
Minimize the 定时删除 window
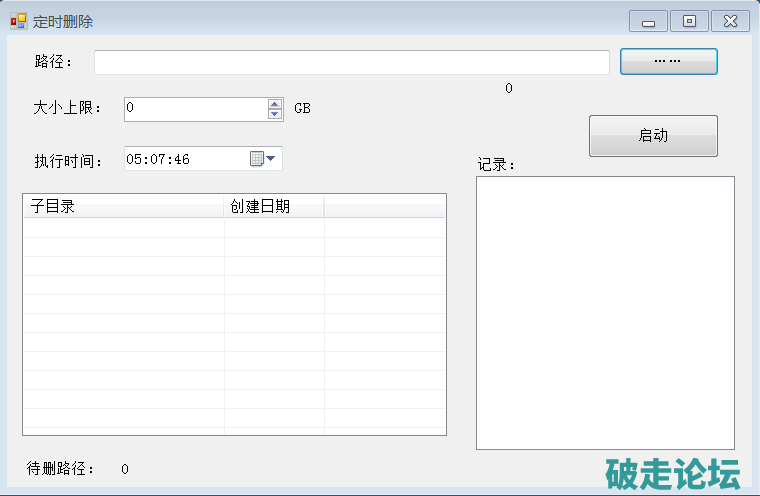[648, 21]
